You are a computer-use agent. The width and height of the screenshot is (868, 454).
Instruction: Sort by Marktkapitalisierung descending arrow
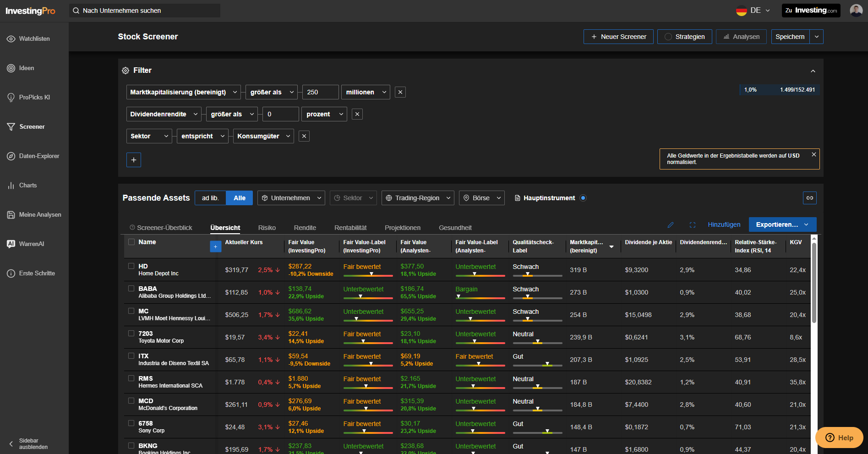611,246
